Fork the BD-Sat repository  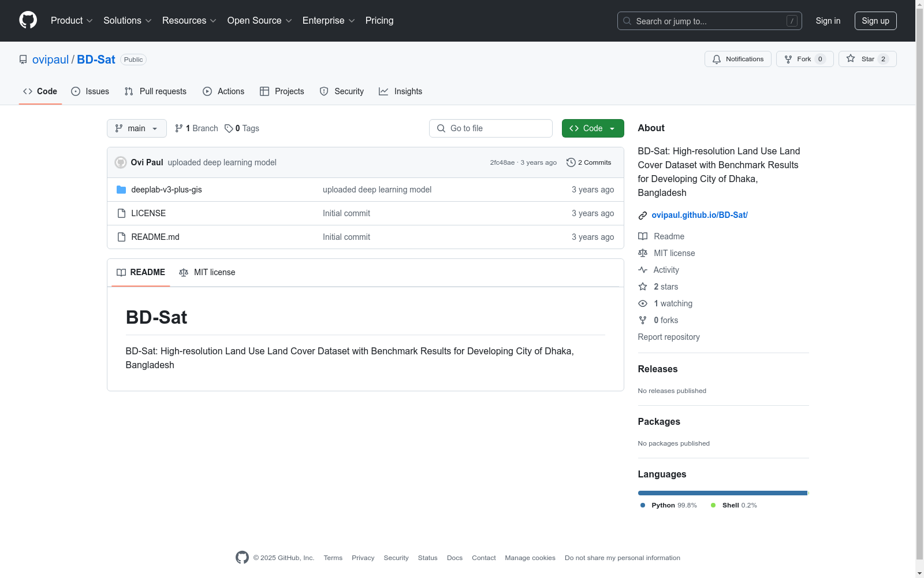(x=804, y=59)
